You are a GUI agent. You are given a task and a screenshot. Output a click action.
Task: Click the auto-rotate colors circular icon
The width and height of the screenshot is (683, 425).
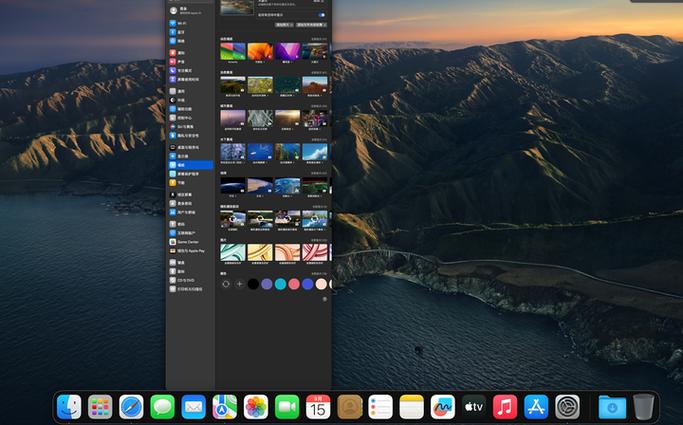pos(225,284)
